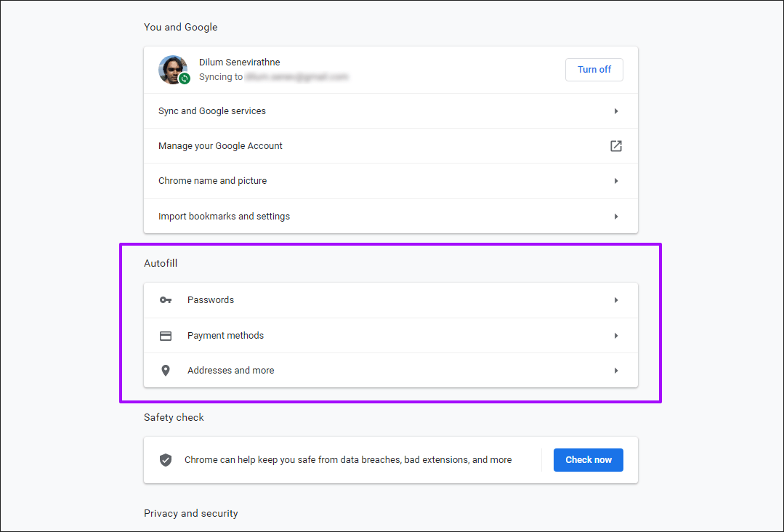Click the shield icon in Safety check
Screen dimensions: 784x532
tap(166, 460)
